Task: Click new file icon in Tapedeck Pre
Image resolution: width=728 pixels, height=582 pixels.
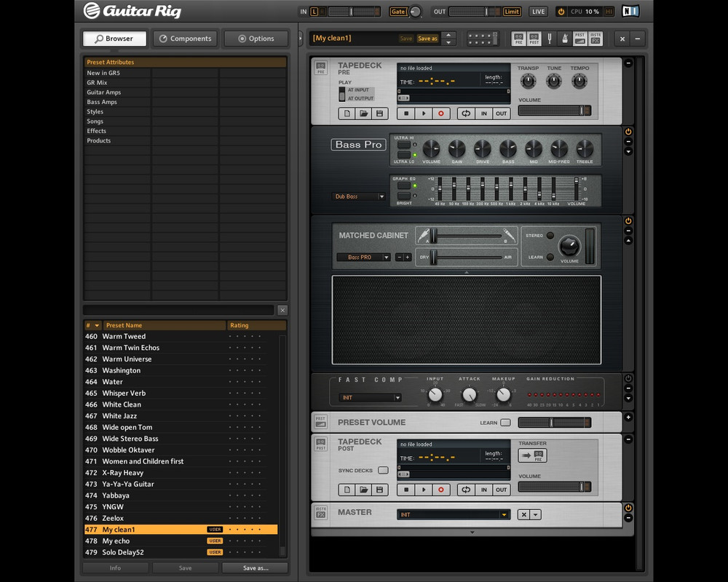Action: coord(347,113)
